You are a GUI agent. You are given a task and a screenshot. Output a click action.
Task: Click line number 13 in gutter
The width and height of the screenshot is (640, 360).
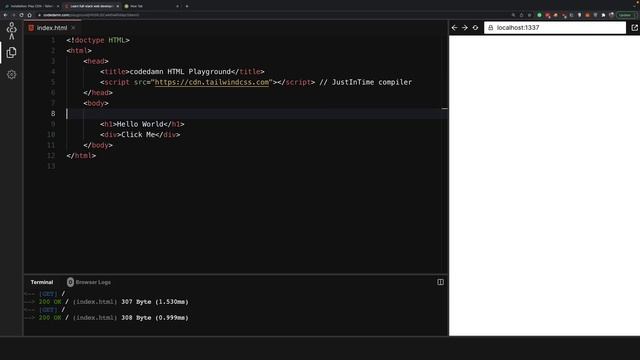(x=51, y=166)
